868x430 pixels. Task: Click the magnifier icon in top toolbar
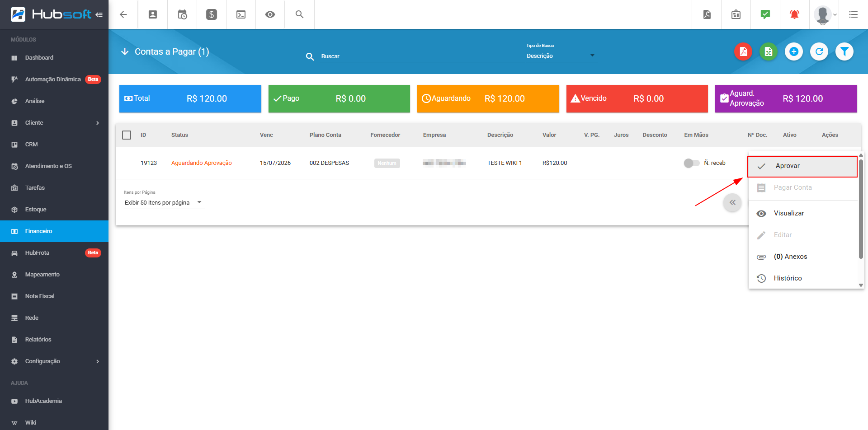(x=299, y=14)
